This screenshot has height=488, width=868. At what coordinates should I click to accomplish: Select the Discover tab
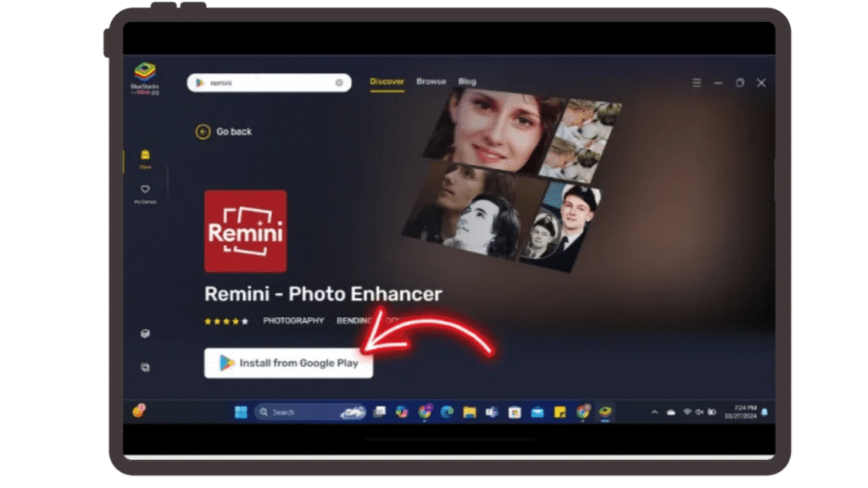coord(387,81)
